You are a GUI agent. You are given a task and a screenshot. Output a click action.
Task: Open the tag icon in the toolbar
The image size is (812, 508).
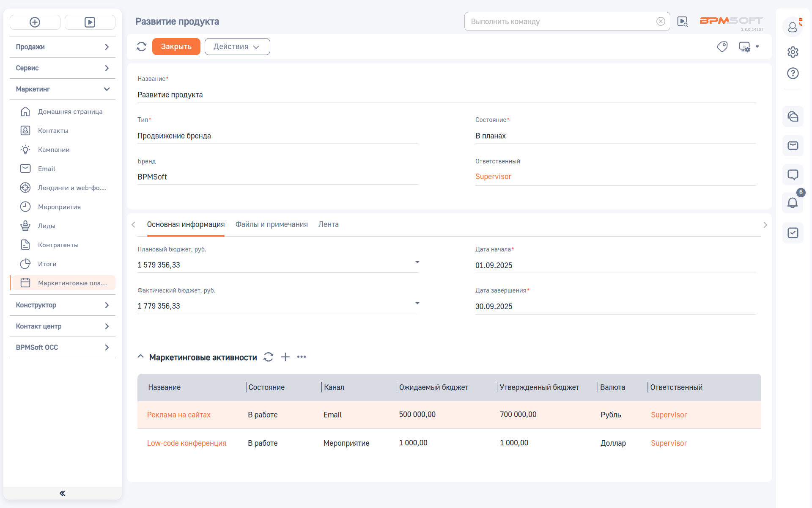tap(722, 47)
